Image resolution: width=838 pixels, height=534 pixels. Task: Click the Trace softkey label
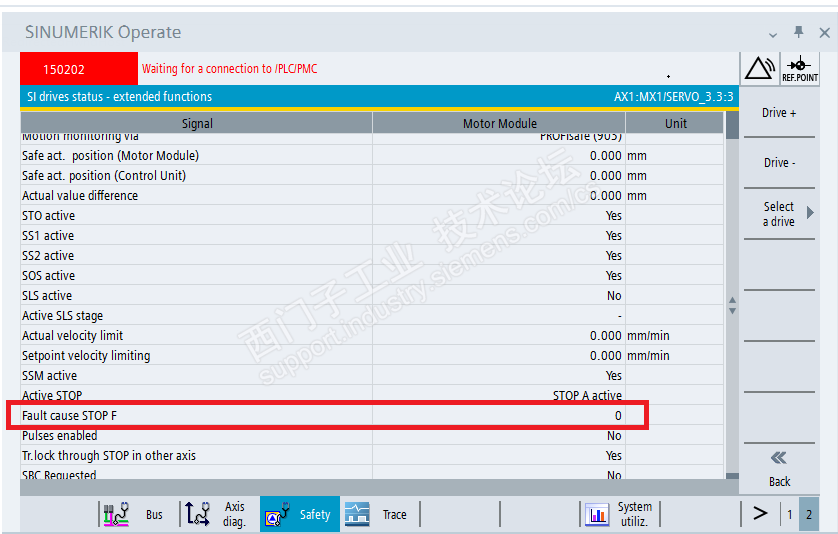pos(394,515)
